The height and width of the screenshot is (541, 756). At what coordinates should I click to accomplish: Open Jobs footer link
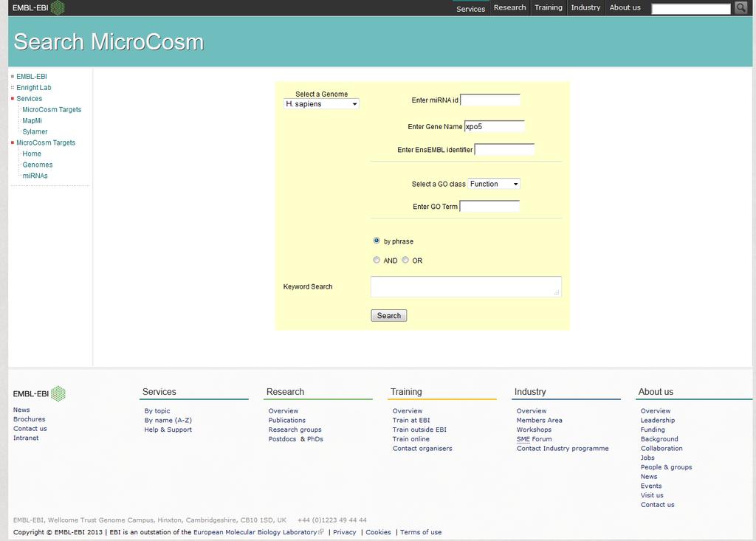647,458
